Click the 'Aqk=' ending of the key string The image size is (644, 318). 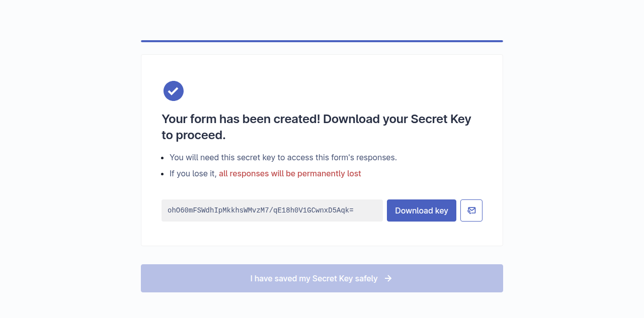345,210
